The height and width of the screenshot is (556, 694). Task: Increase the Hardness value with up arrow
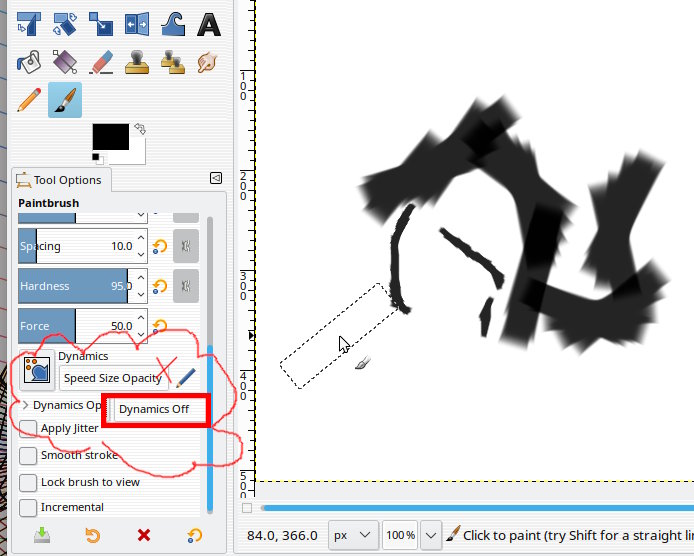pyautogui.click(x=141, y=278)
